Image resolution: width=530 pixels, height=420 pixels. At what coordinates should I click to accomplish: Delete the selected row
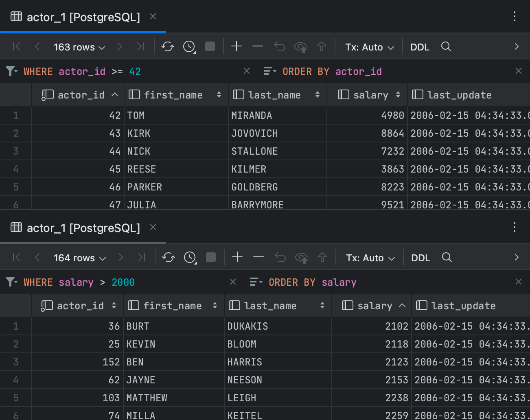(257, 47)
